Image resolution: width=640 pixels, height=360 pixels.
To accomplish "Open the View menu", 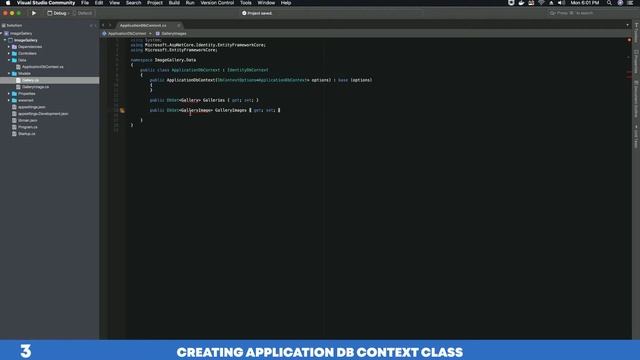I will coord(114,3).
